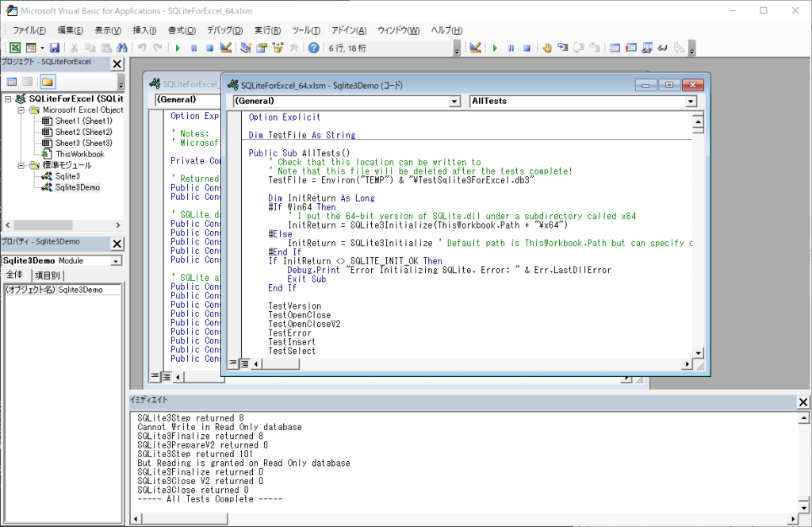Select Sheet1 (Sheet1) in project tree
Screen dimensions: 812x527
pyautogui.click(x=83, y=121)
